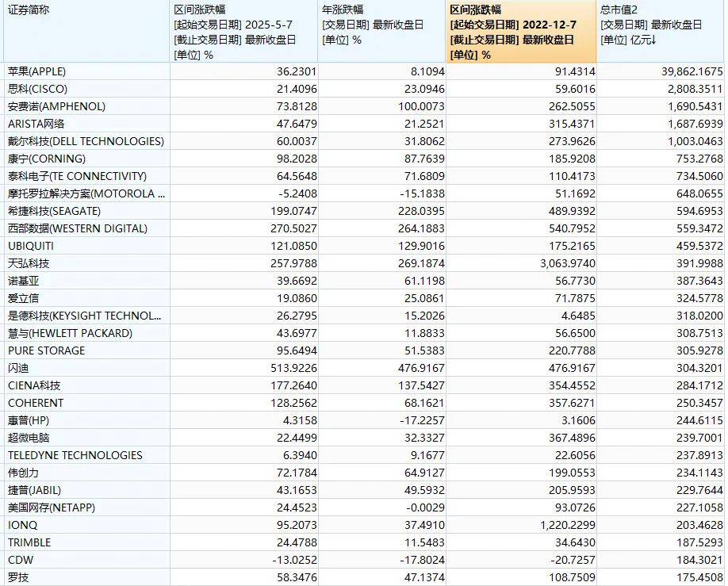
Task: Select the 苹果(APPLE) row name
Action: point(42,71)
